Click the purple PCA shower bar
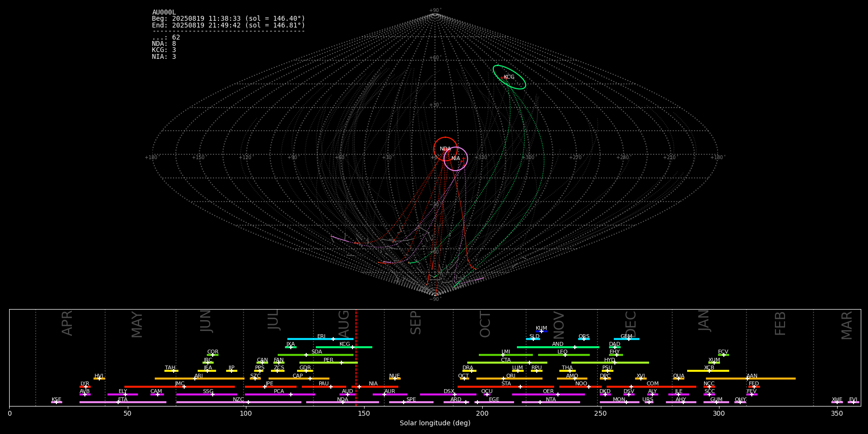The width and height of the screenshot is (868, 434). pyautogui.click(x=280, y=394)
